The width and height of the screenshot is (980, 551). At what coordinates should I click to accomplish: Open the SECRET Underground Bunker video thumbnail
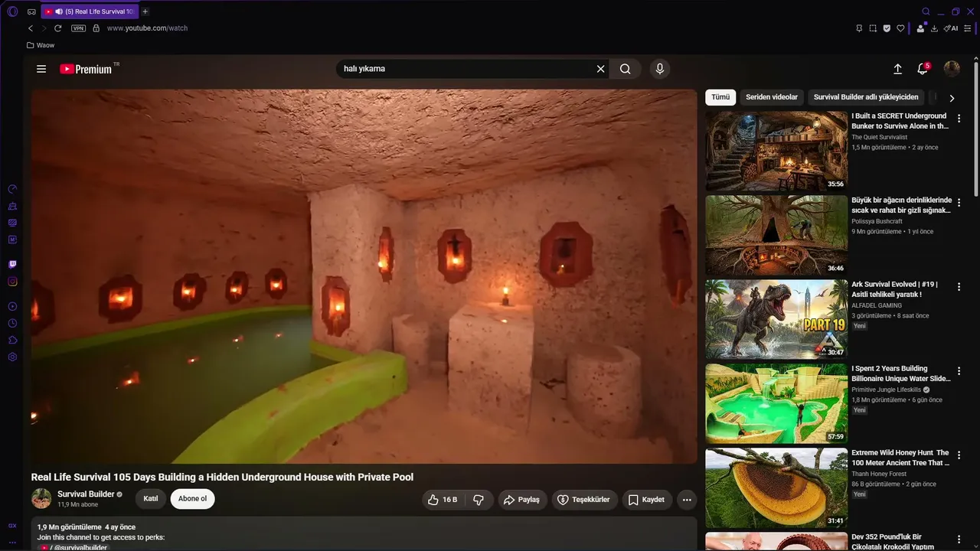coord(776,151)
